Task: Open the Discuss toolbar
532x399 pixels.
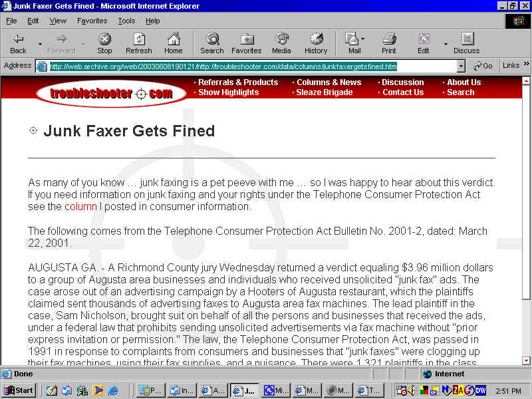Action: point(467,43)
